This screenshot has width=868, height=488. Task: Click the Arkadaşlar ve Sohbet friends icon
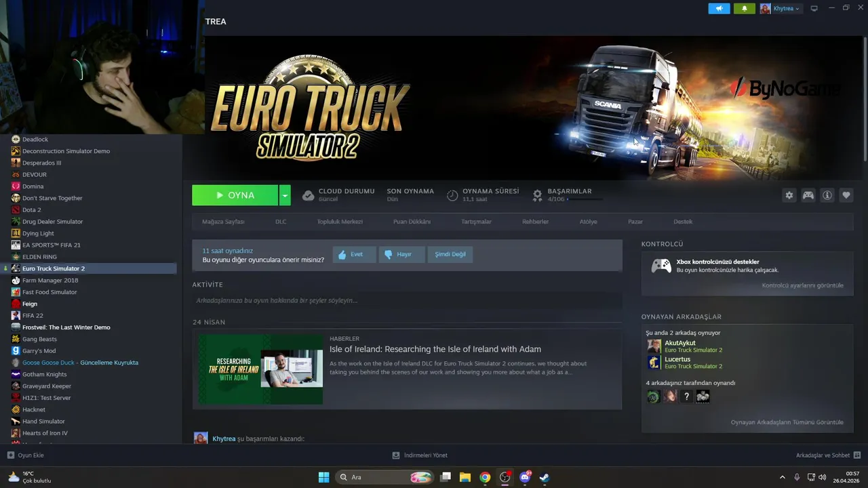pyautogui.click(x=857, y=455)
